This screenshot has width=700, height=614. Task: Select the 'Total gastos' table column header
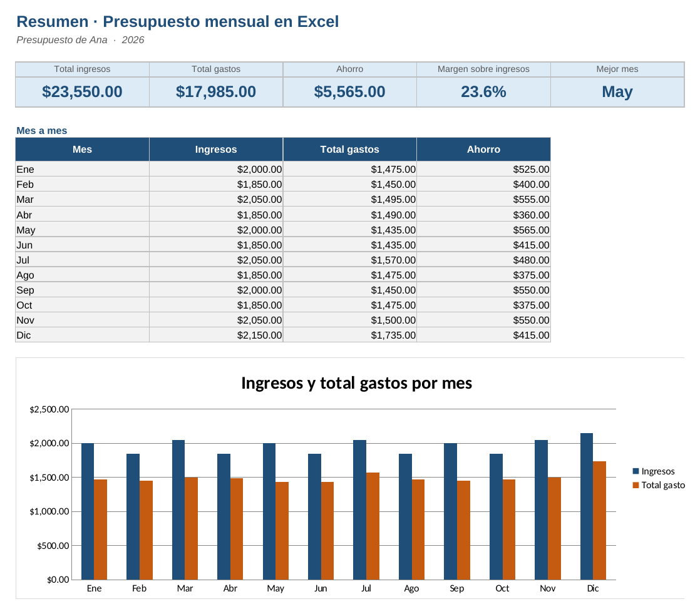[x=349, y=150]
